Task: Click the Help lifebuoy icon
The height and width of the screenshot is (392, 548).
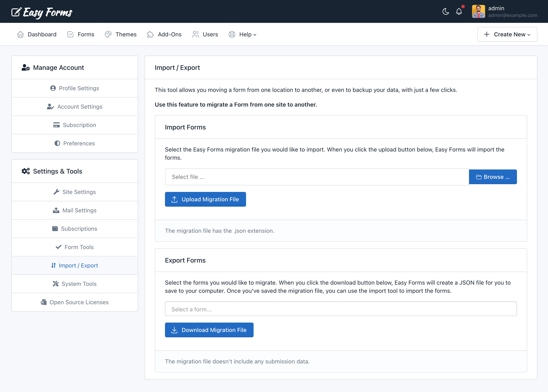Action: 232,34
